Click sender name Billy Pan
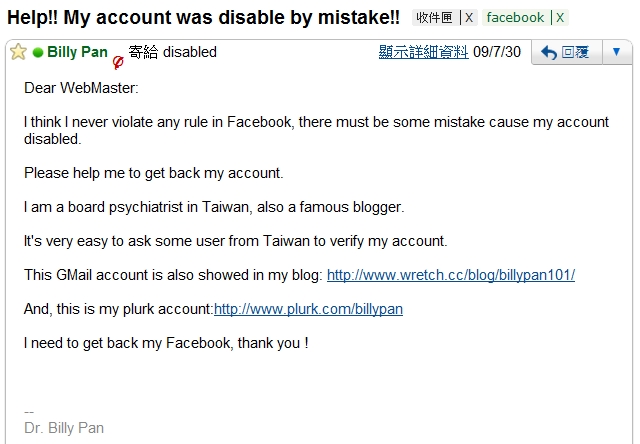The image size is (640, 444). click(x=77, y=52)
